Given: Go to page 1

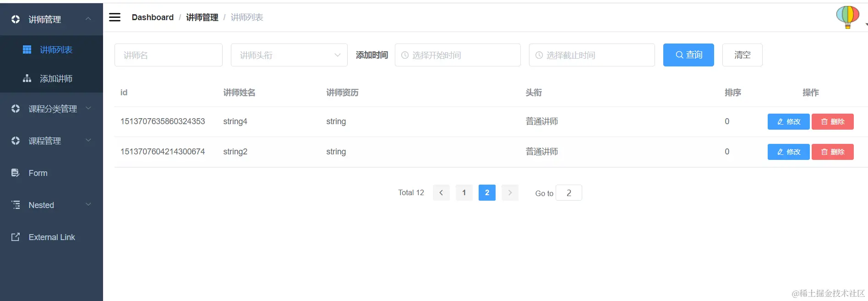Looking at the screenshot, I should pyautogui.click(x=464, y=192).
